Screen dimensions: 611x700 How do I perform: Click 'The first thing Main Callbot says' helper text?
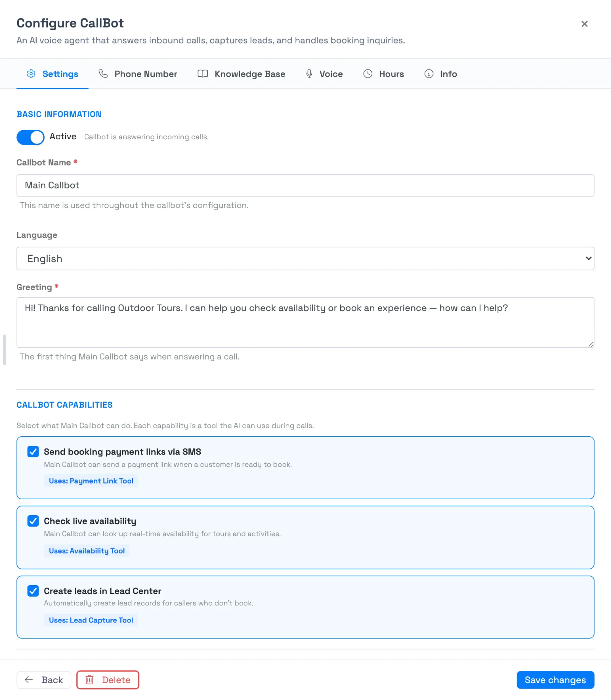pyautogui.click(x=129, y=356)
